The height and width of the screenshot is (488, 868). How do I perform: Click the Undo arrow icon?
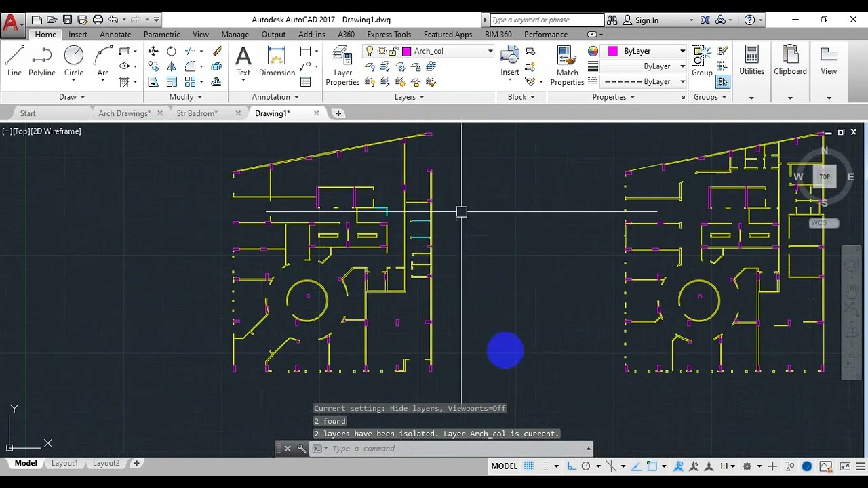click(x=113, y=20)
